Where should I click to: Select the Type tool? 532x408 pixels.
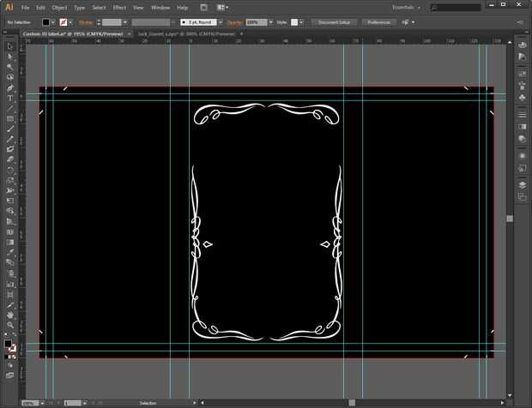10,98
